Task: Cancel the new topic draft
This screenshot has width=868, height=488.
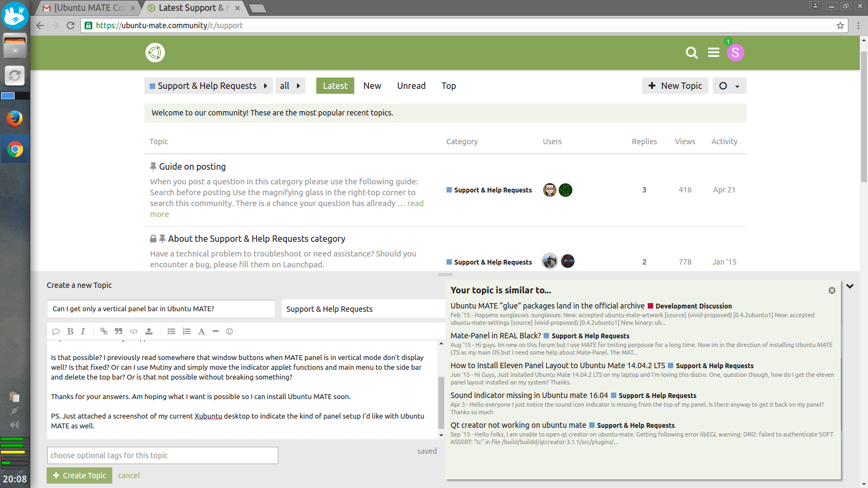Action: (x=129, y=476)
